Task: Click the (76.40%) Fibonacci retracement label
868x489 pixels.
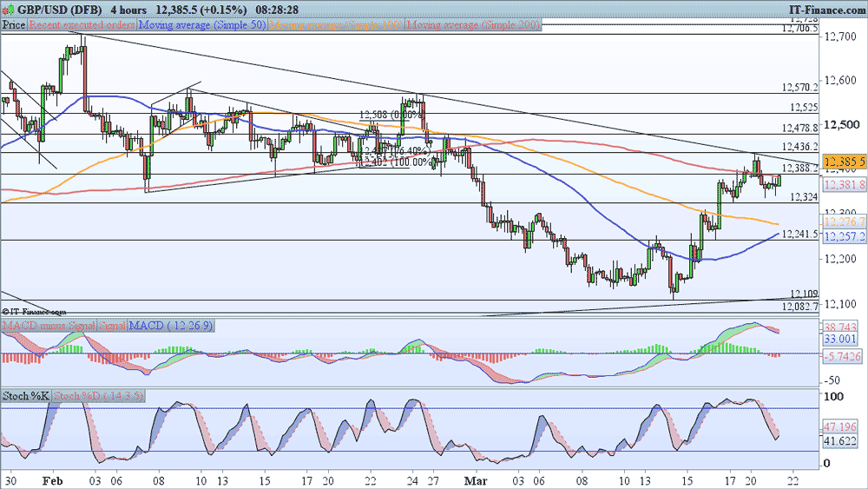Action: [x=409, y=151]
